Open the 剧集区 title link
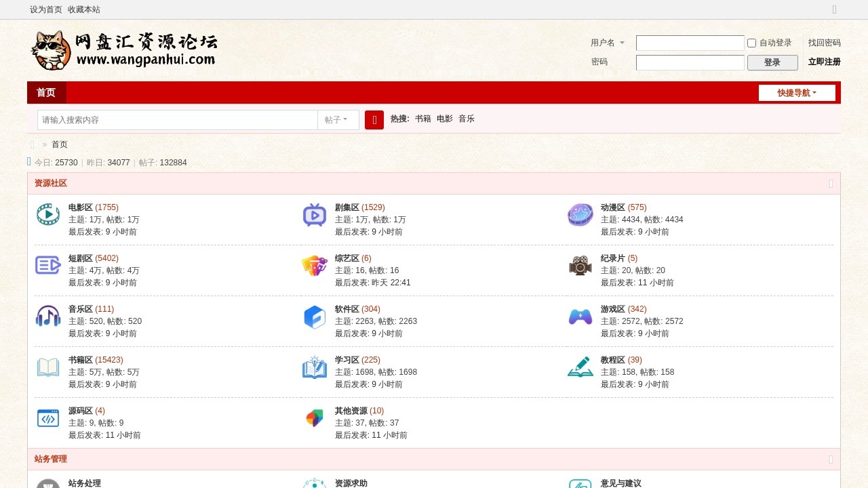 347,207
